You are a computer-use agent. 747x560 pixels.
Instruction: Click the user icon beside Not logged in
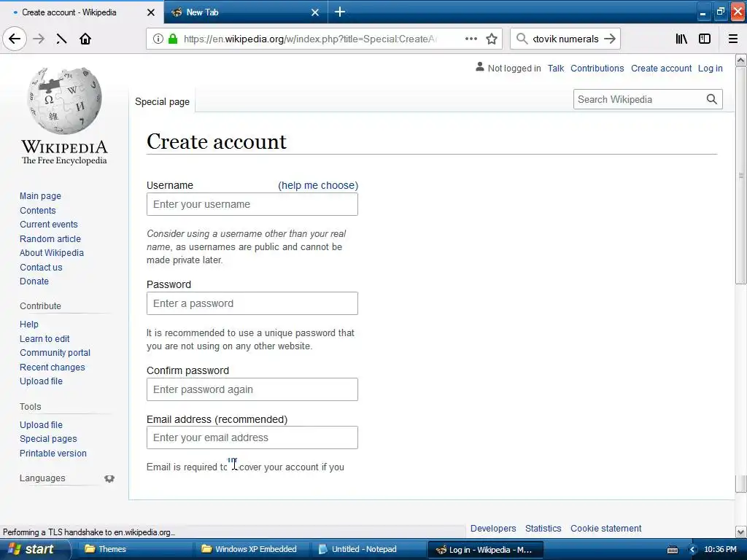(480, 67)
